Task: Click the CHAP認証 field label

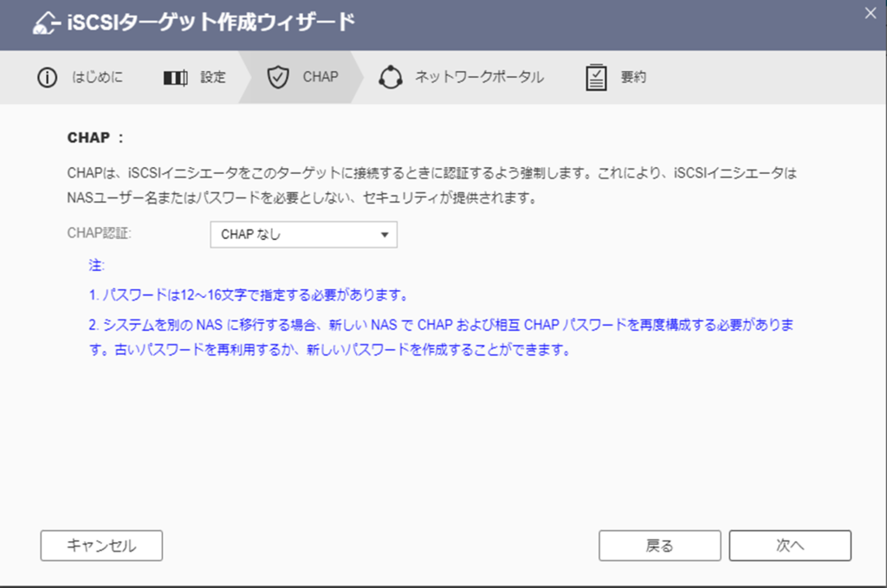Action: tap(100, 234)
